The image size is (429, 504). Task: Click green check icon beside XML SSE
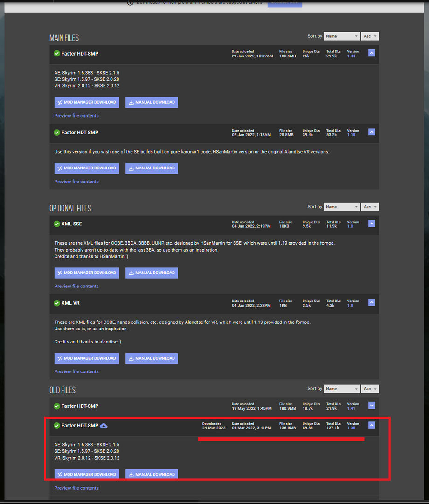57,224
